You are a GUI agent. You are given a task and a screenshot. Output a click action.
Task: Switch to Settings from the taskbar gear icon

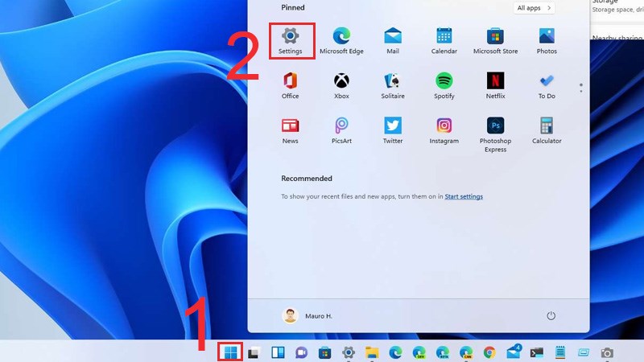click(x=349, y=352)
